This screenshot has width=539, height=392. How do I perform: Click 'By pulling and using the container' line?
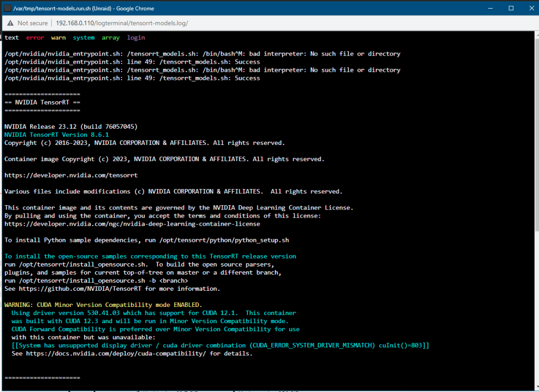point(163,216)
